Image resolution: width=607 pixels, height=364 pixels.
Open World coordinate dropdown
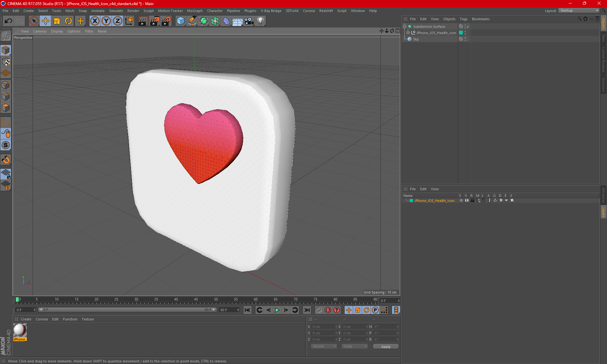tap(324, 346)
